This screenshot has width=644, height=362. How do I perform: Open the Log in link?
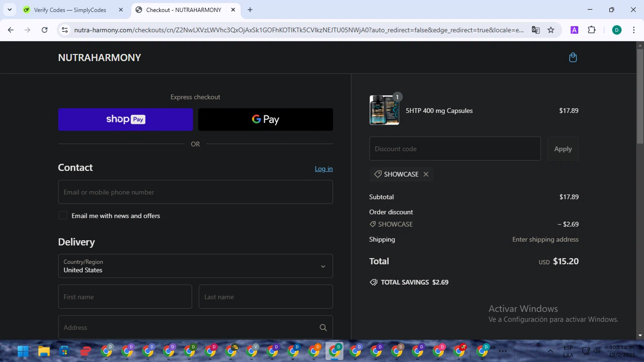pyautogui.click(x=324, y=169)
